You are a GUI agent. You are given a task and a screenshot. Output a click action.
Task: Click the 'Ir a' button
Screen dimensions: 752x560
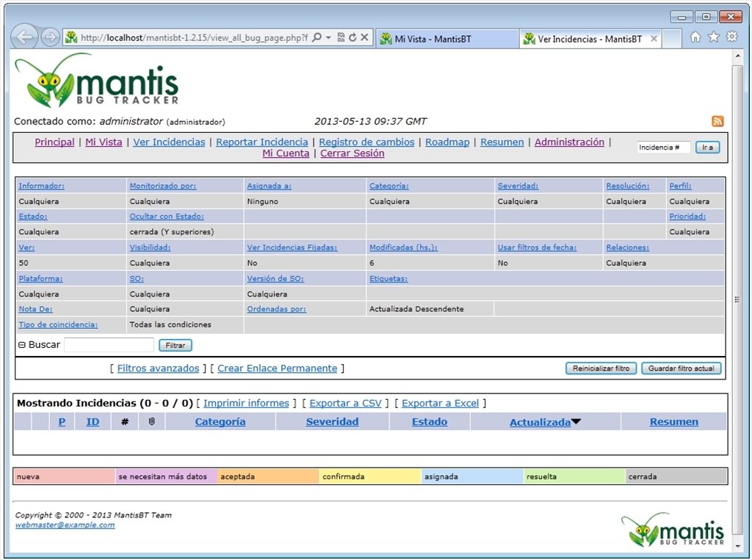click(x=707, y=148)
